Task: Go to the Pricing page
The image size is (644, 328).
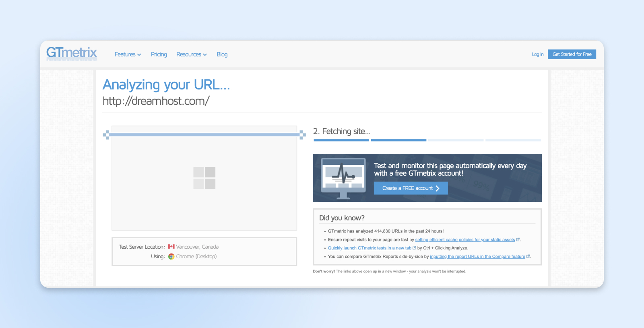Action: click(x=159, y=54)
